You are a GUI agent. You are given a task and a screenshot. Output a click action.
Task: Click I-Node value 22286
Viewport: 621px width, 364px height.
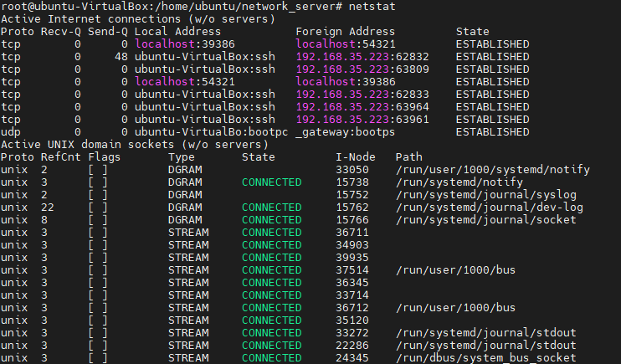[x=352, y=346]
